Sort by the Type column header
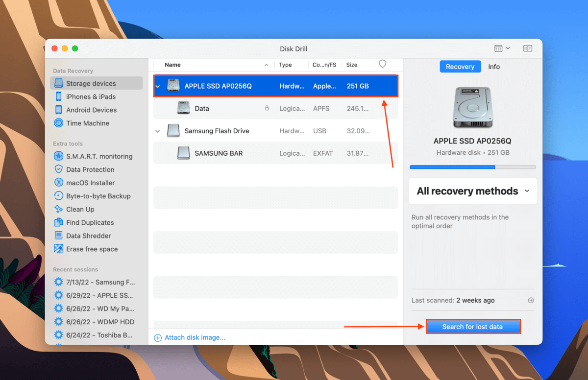Viewport: 588px width, 380px height. coord(285,65)
